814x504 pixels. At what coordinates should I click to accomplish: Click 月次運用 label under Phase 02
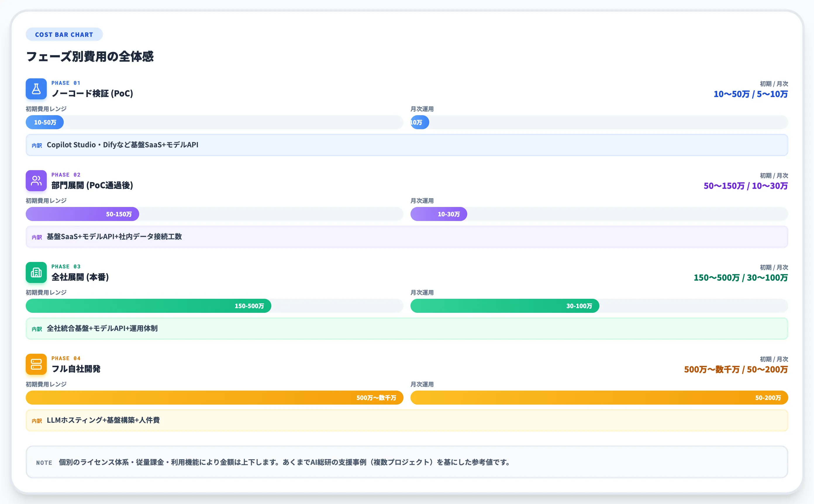coord(422,201)
